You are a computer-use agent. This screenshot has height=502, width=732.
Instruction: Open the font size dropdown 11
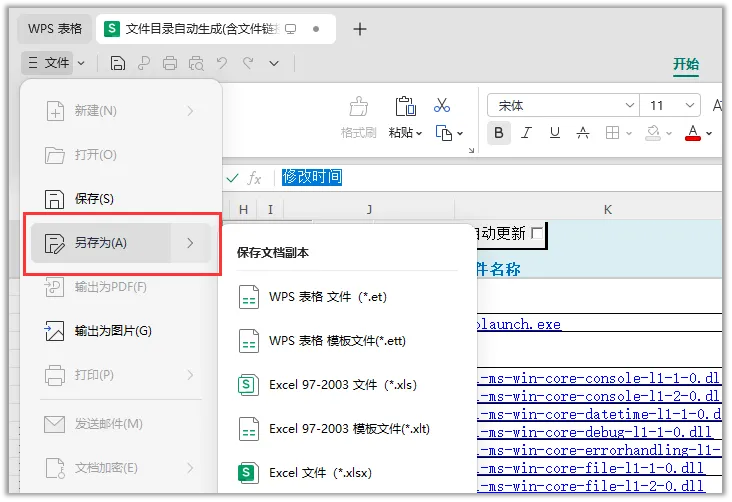click(690, 106)
